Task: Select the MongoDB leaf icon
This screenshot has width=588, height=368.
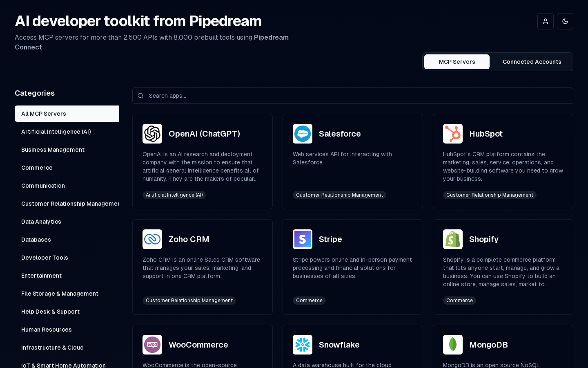Action: tap(453, 345)
